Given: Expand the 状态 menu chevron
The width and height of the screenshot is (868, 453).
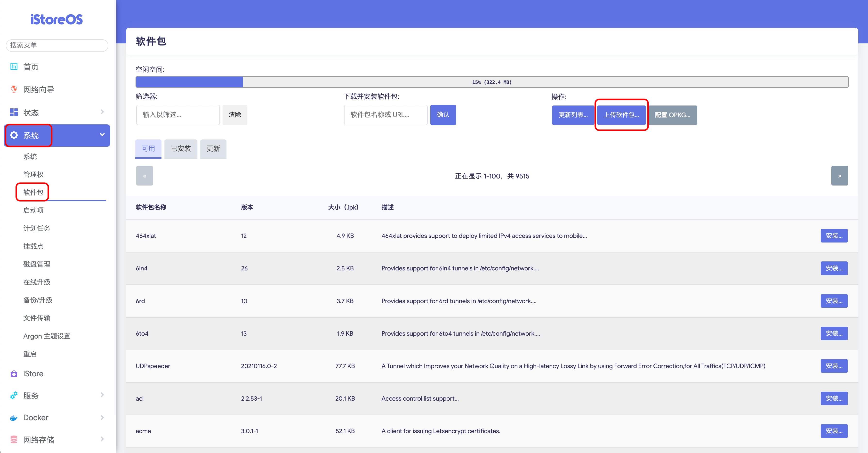Looking at the screenshot, I should [102, 112].
